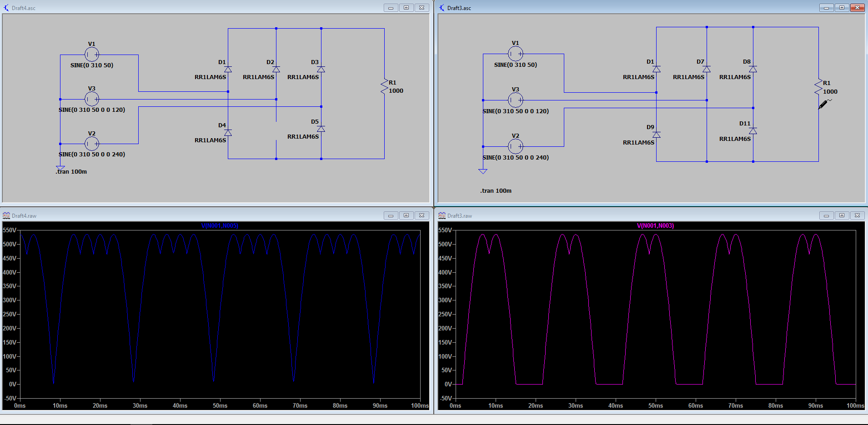This screenshot has height=425, width=868.
Task: Pick diode D8 symbol in Draft3.asc
Action: click(x=753, y=69)
